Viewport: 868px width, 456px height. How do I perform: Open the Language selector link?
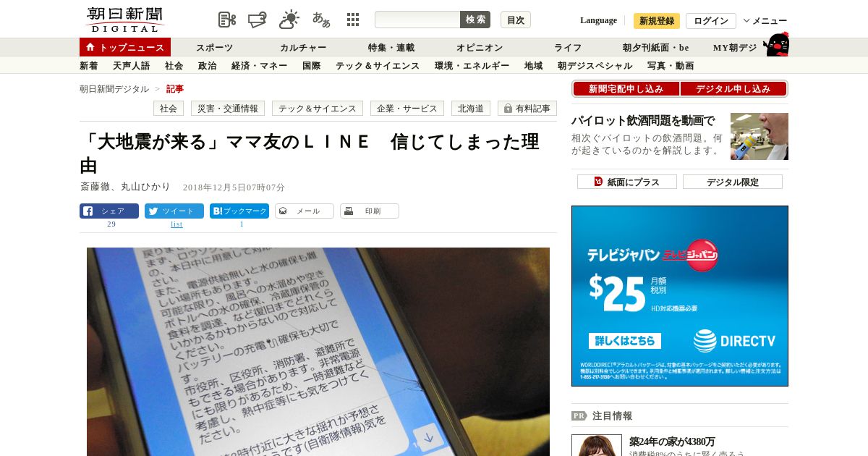(x=598, y=20)
